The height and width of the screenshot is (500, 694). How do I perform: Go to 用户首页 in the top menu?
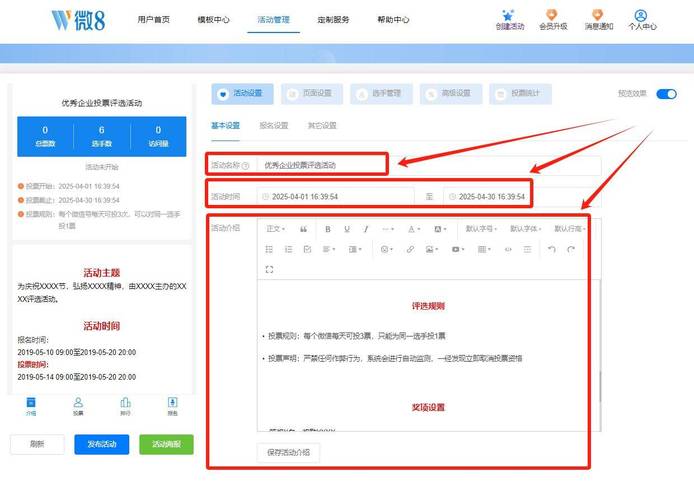tap(154, 19)
